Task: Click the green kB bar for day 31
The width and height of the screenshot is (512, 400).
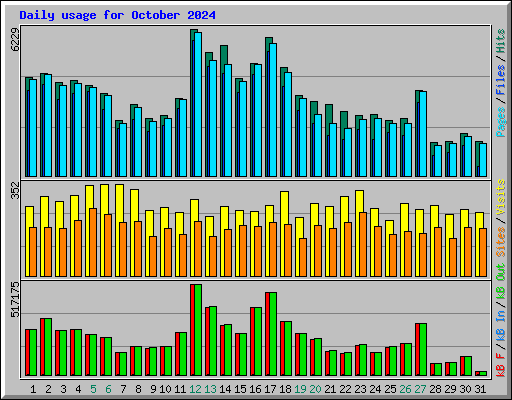Action: [483, 374]
